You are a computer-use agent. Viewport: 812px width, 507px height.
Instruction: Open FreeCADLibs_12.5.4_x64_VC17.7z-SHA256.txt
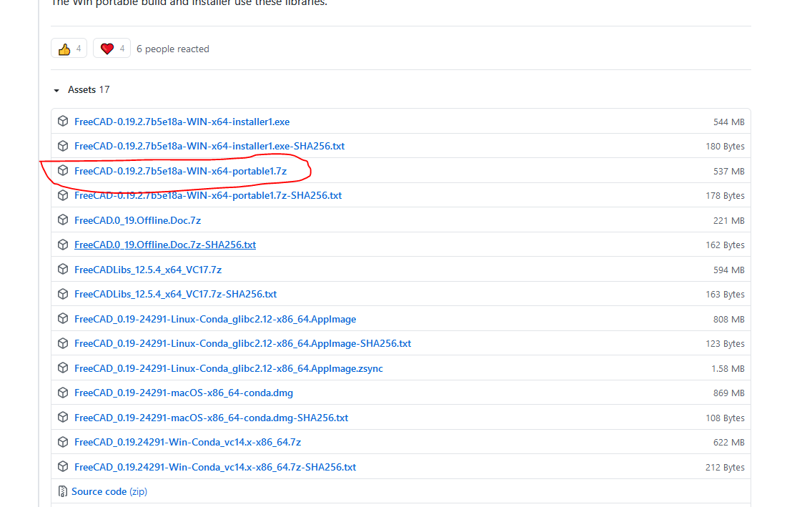coord(175,294)
